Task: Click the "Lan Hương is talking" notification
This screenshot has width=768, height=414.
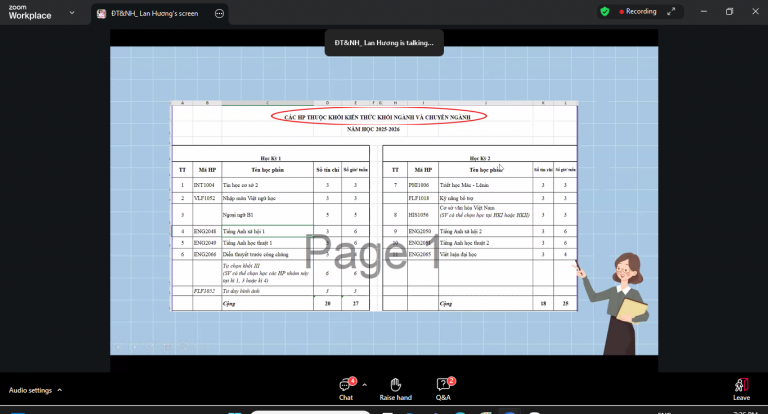Action: coord(384,43)
